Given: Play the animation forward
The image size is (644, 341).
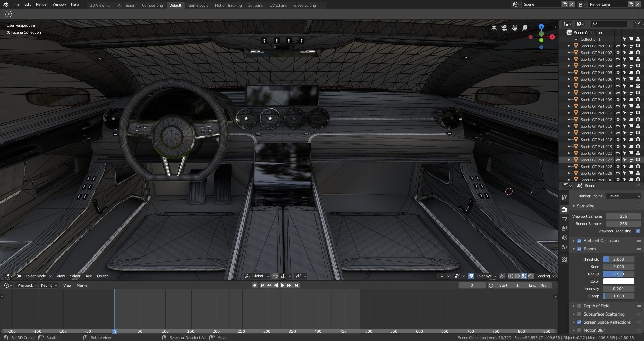Looking at the screenshot, I should (x=282, y=285).
